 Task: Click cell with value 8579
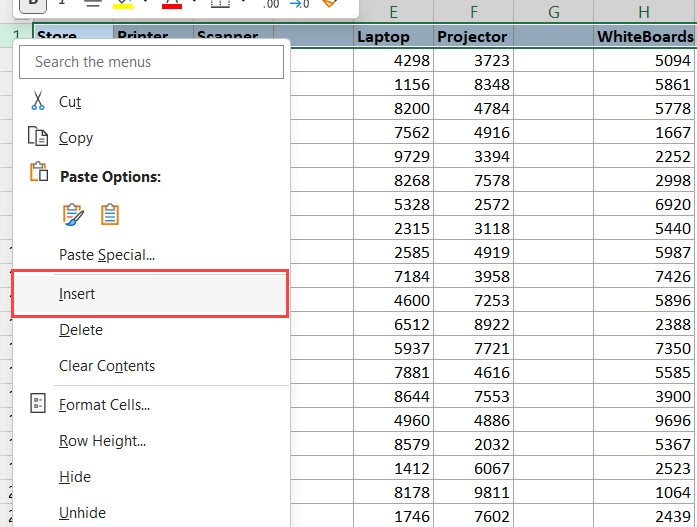click(393, 444)
